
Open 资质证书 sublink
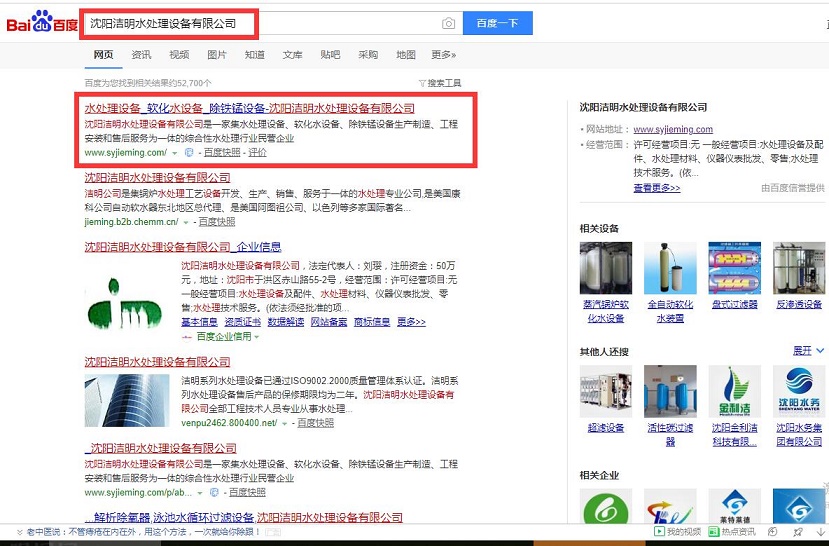(243, 322)
